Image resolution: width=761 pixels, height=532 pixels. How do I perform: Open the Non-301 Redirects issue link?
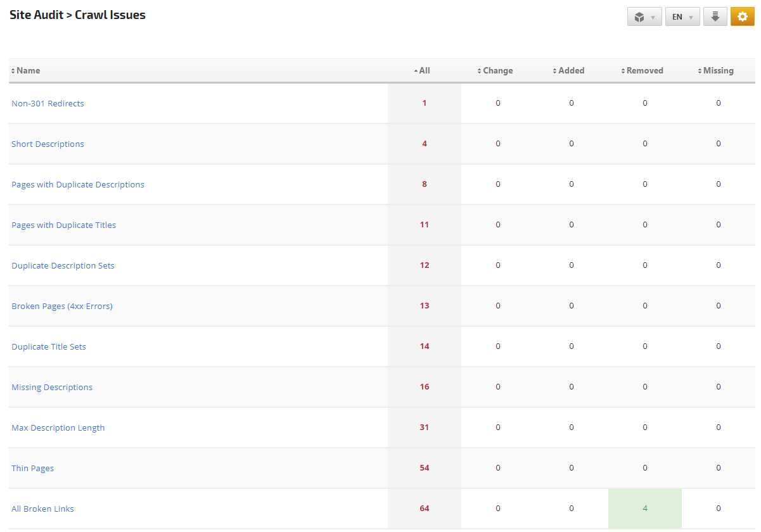(48, 103)
